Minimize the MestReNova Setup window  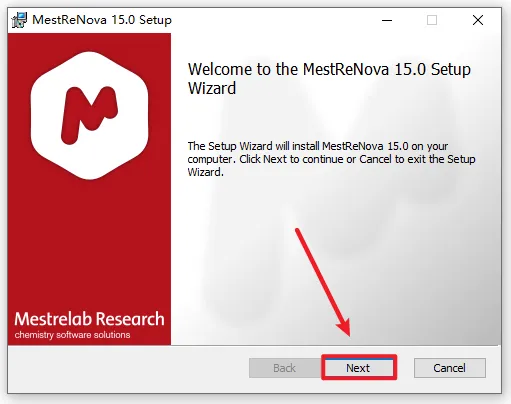click(x=387, y=20)
